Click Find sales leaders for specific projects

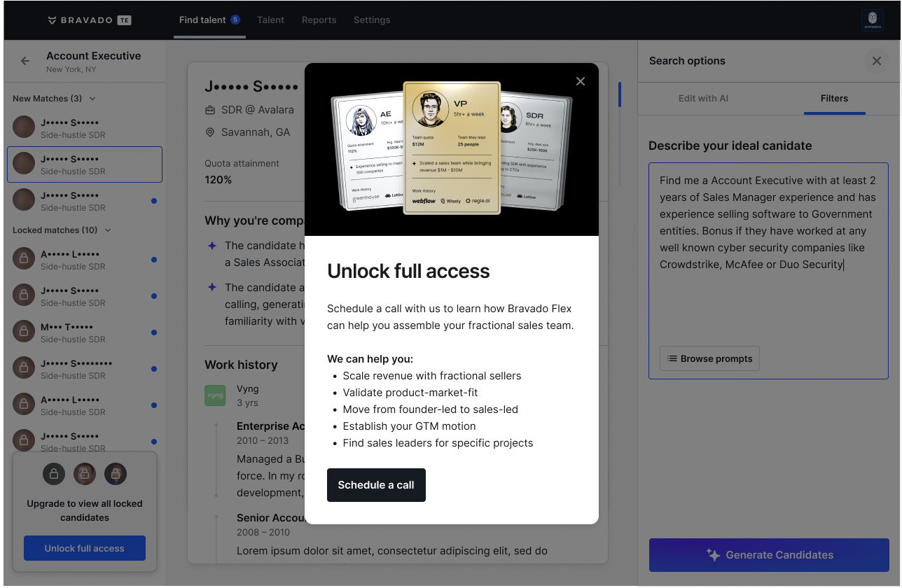coord(438,443)
